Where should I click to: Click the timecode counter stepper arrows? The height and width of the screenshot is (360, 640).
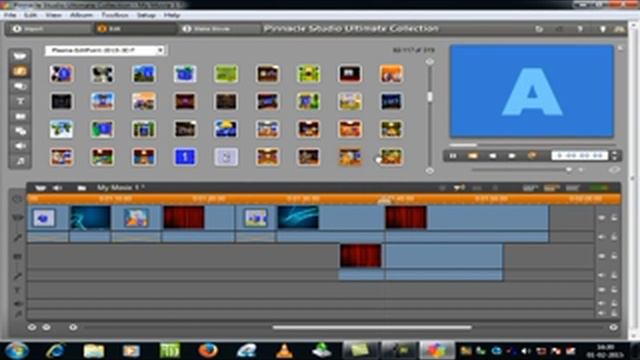point(614,156)
